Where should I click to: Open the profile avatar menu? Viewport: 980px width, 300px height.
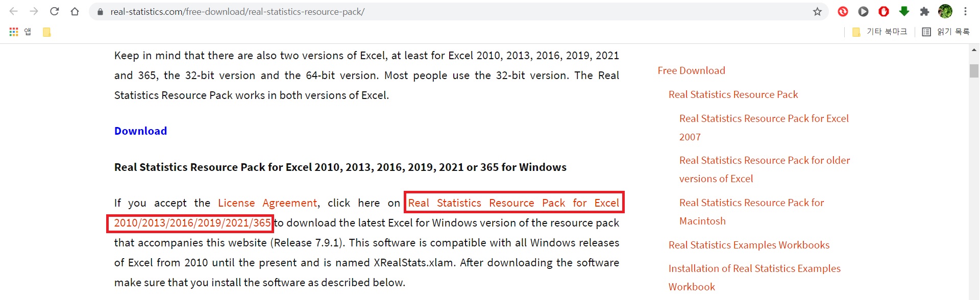[945, 11]
